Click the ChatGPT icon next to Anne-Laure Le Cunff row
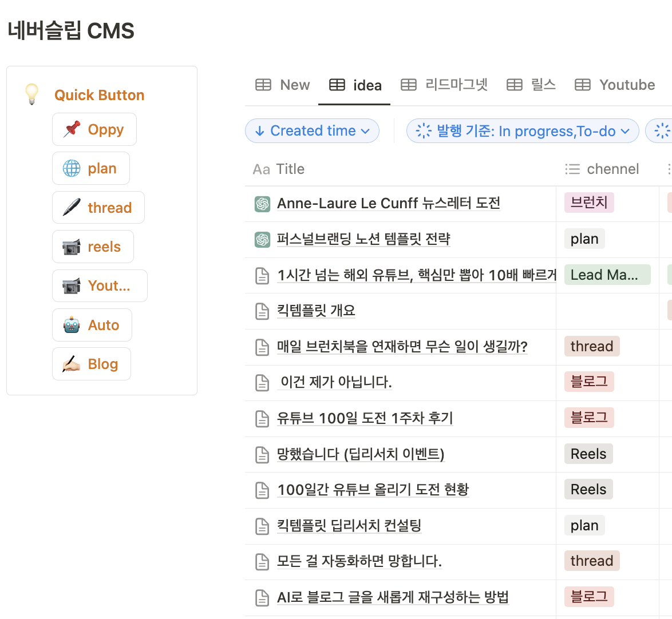Viewport: 672px width, 619px height. pos(262,204)
